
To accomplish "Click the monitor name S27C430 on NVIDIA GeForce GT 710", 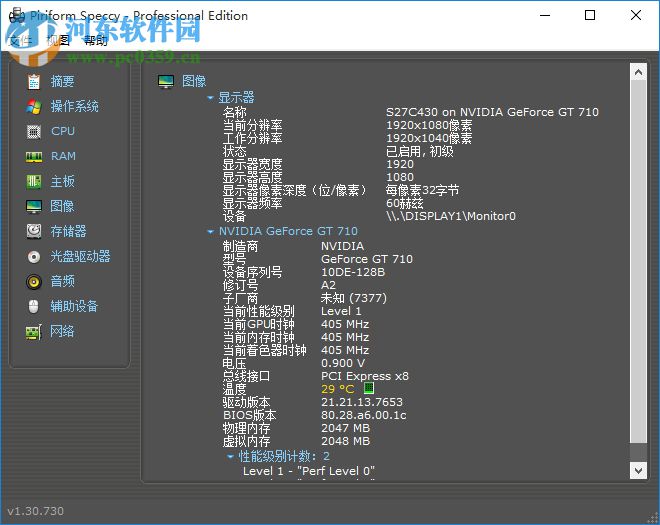I will 492,112.
